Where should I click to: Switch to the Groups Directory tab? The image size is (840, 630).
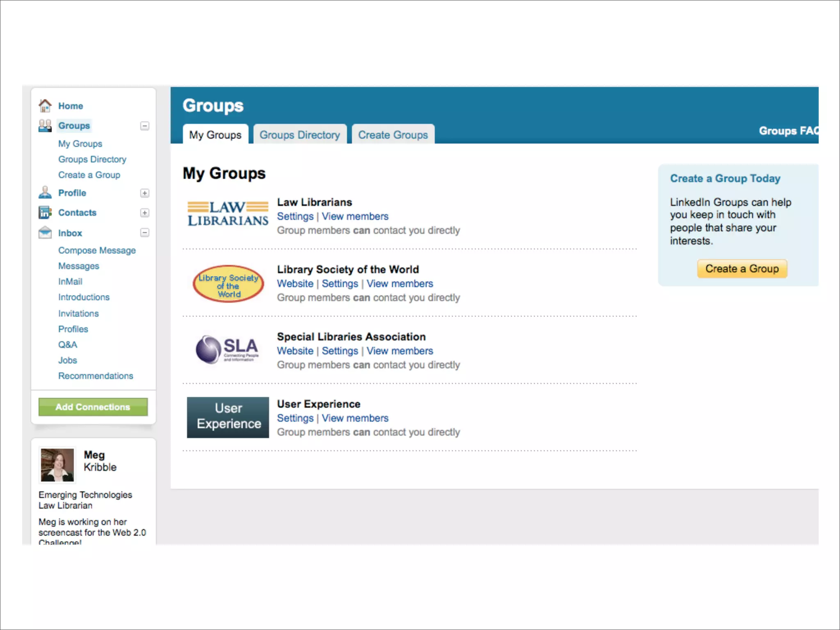pyautogui.click(x=300, y=135)
